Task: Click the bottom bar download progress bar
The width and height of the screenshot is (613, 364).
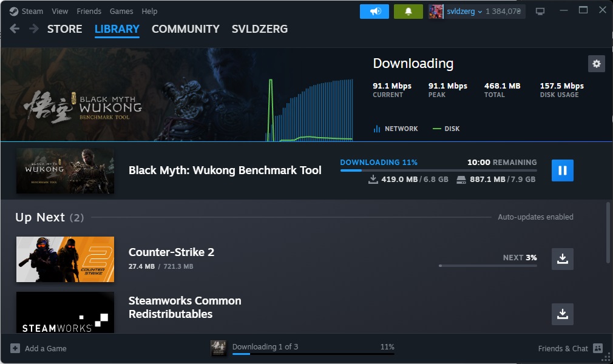Action: [x=313, y=354]
